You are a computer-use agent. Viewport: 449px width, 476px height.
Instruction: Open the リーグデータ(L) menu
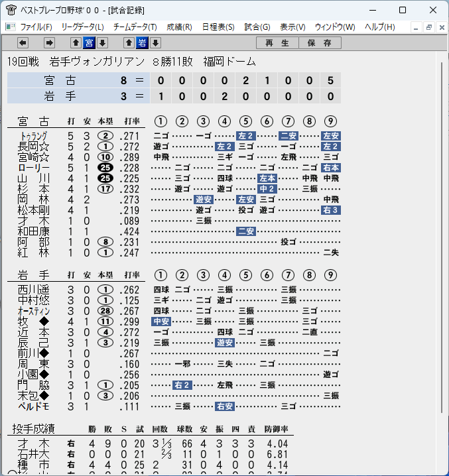click(82, 27)
